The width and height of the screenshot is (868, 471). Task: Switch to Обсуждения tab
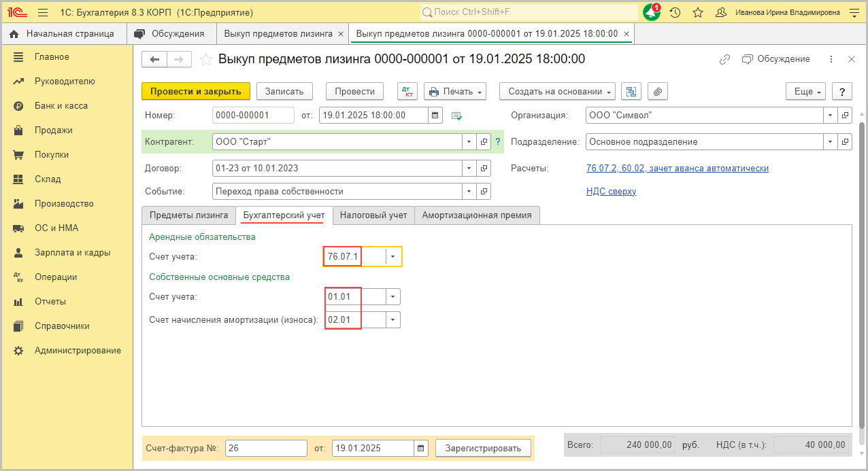tap(170, 33)
